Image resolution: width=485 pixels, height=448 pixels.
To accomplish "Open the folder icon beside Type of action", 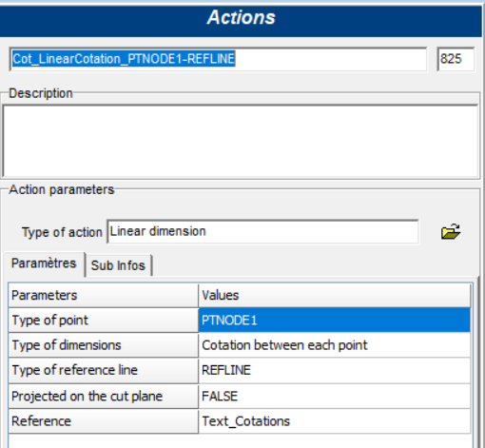I will point(451,231).
